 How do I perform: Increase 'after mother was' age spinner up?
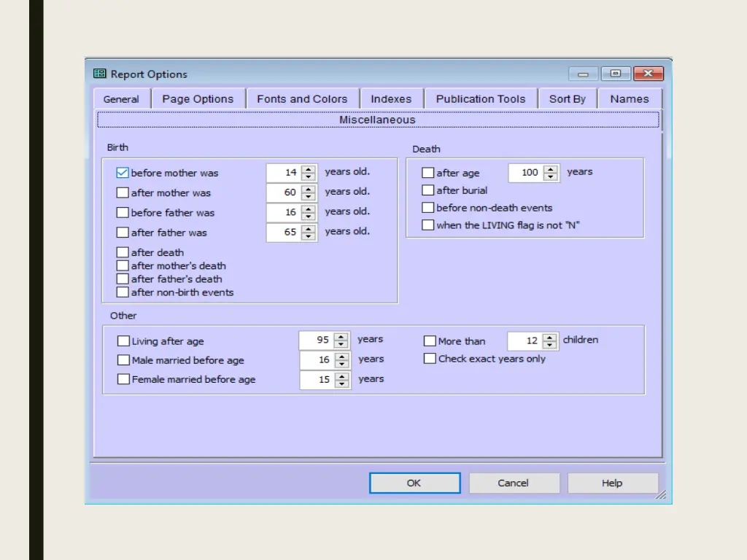309,189
